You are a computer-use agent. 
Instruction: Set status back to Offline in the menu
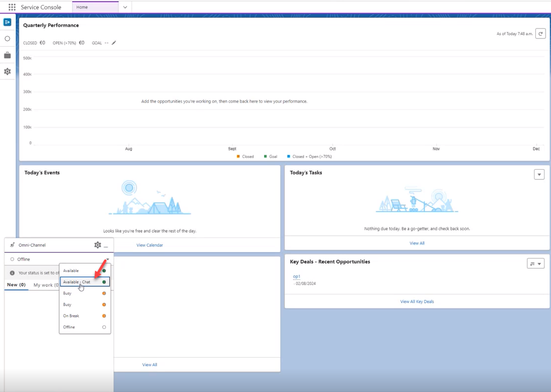tap(69, 327)
